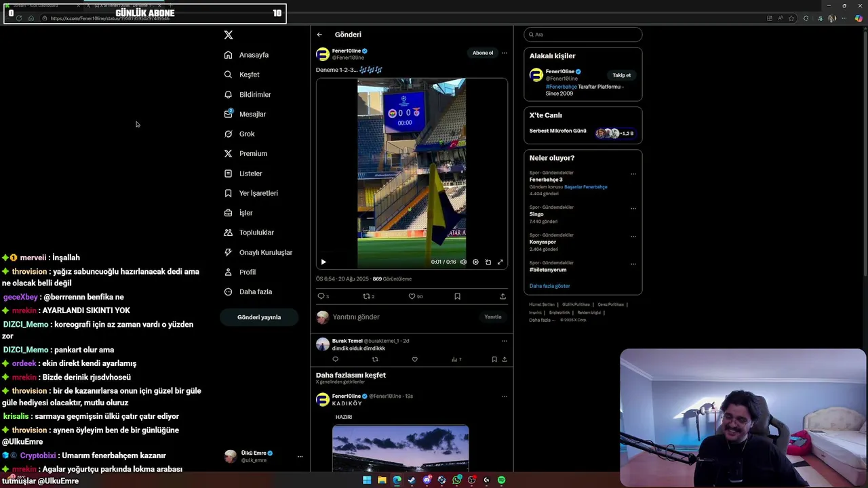Bookmark the main post
This screenshot has height=488, width=868.
(457, 296)
